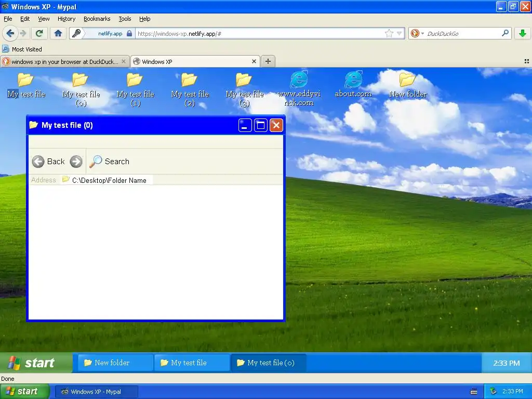
Task: Open the search engine selector dropdown
Action: (422, 33)
